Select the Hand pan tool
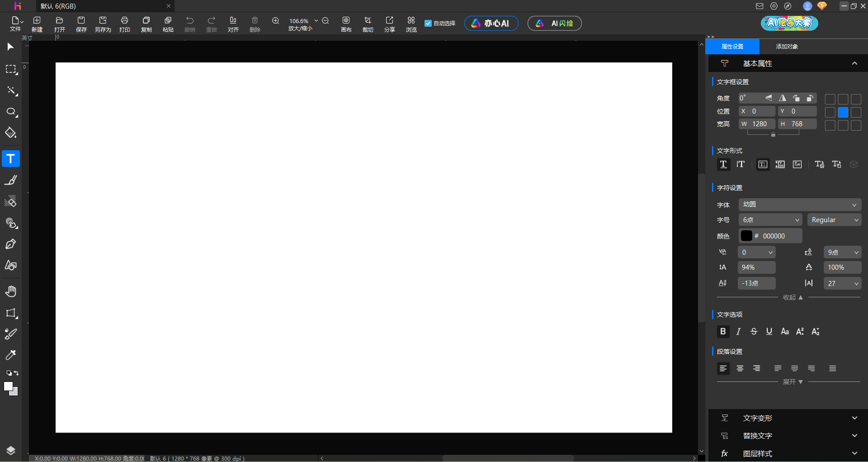Screen dimensions: 868x462 [11, 291]
